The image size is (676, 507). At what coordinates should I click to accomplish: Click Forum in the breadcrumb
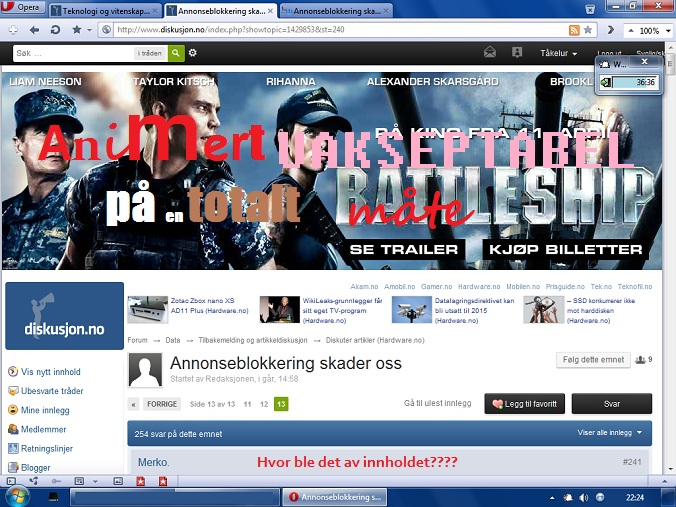click(x=137, y=340)
